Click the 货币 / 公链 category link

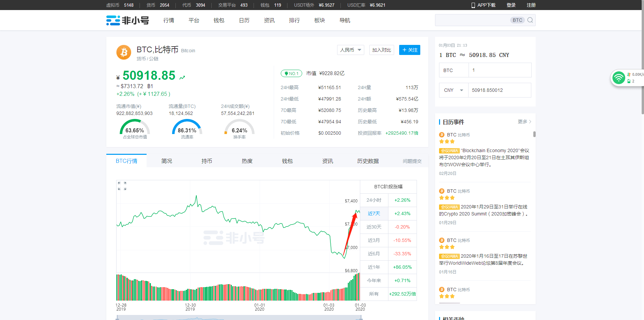coord(147,59)
